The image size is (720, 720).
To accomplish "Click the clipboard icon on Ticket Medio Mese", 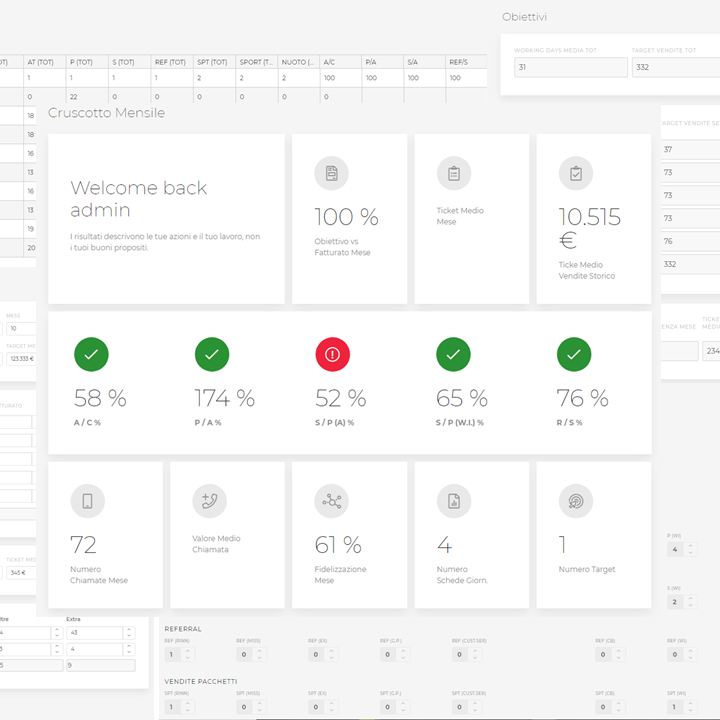I will (454, 173).
